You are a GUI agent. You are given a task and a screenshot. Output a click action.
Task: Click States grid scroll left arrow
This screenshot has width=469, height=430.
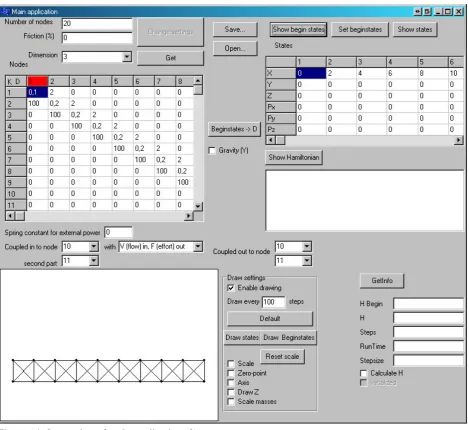(x=271, y=140)
